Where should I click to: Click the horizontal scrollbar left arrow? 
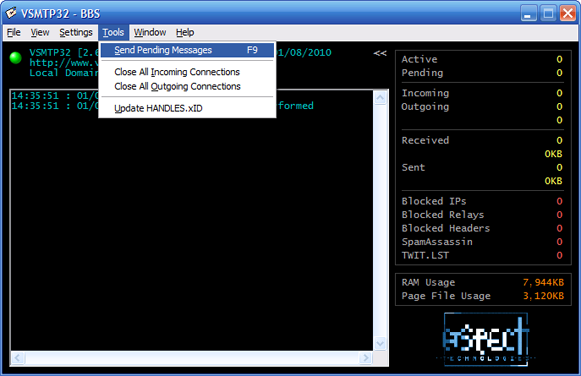click(x=18, y=358)
